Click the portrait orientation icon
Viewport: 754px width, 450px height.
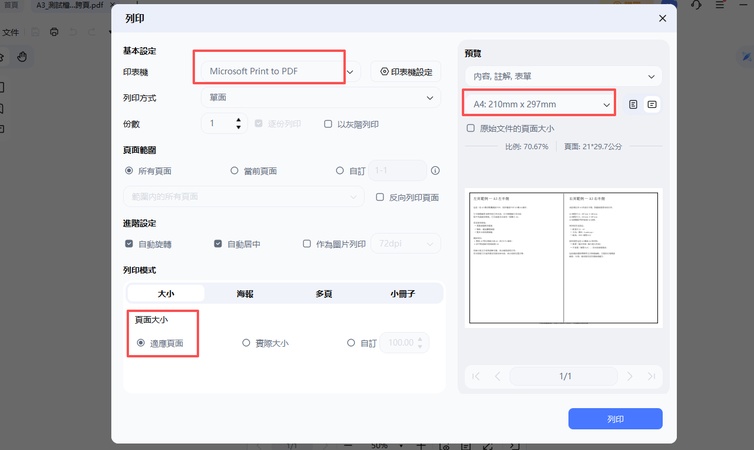coord(633,104)
